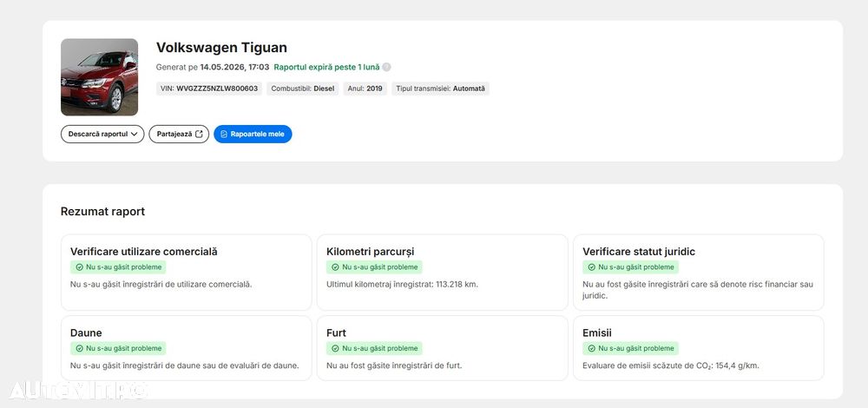Screen dimensions: 868x408
Task: Click status badge under Kilometri parcurși
Action: 374,267
